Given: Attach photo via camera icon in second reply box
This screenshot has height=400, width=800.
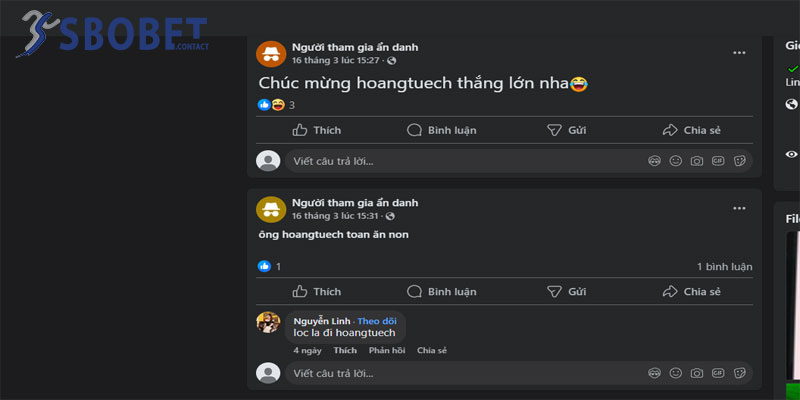Looking at the screenshot, I should 696,373.
